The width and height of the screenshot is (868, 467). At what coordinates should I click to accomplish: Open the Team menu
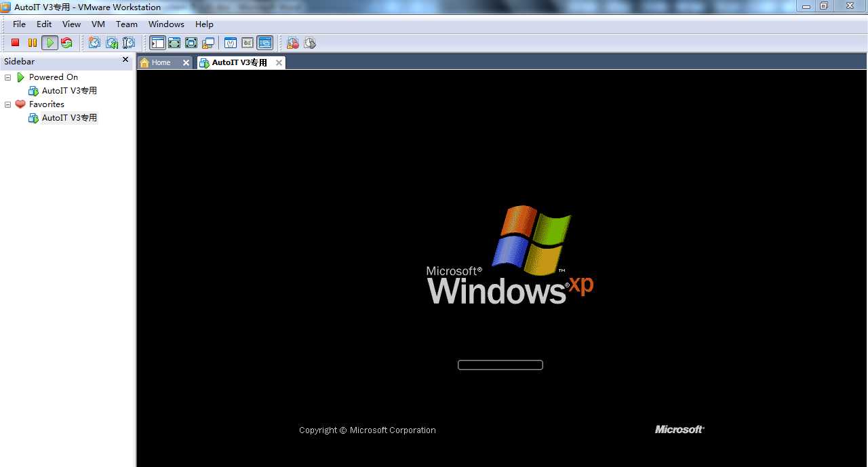point(127,24)
